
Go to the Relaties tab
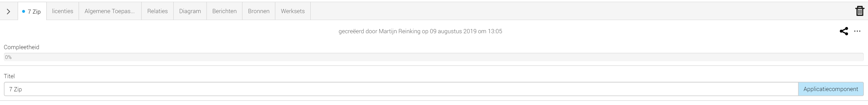click(x=157, y=11)
